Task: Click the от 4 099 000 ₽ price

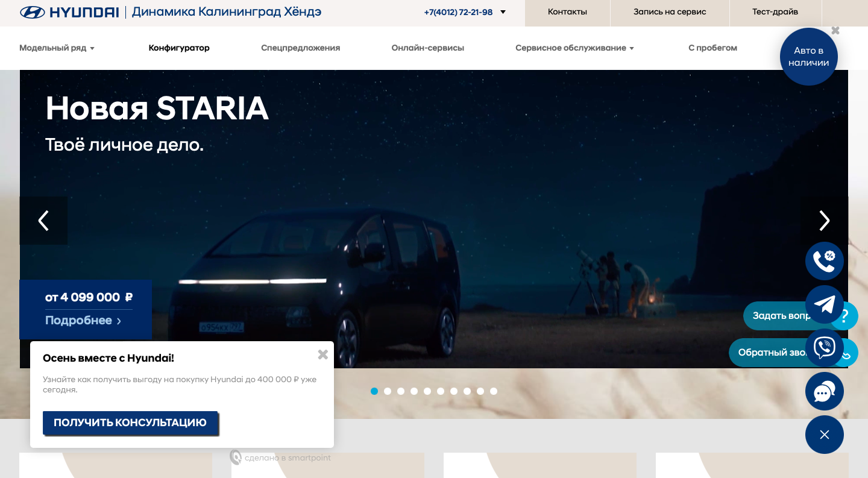Action: point(89,297)
